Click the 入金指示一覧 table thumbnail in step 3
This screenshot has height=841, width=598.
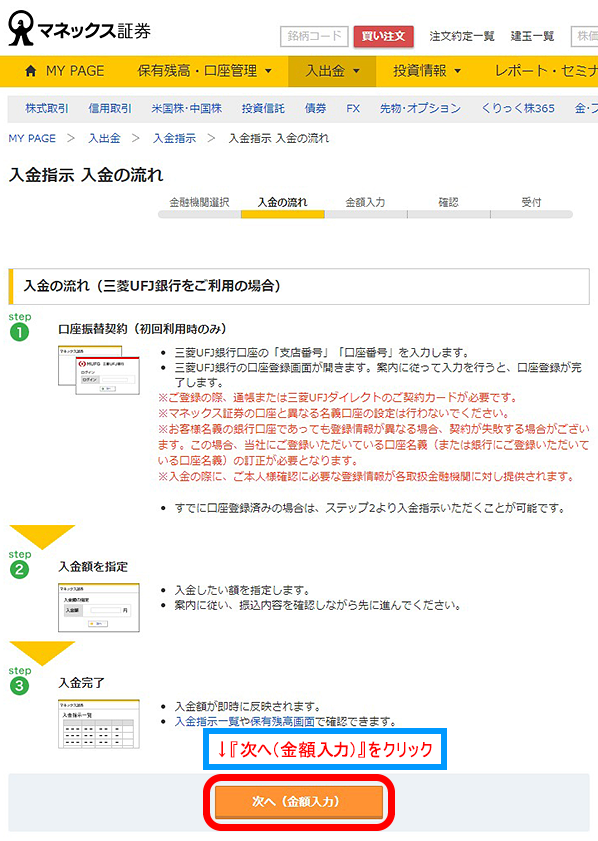pyautogui.click(x=99, y=724)
